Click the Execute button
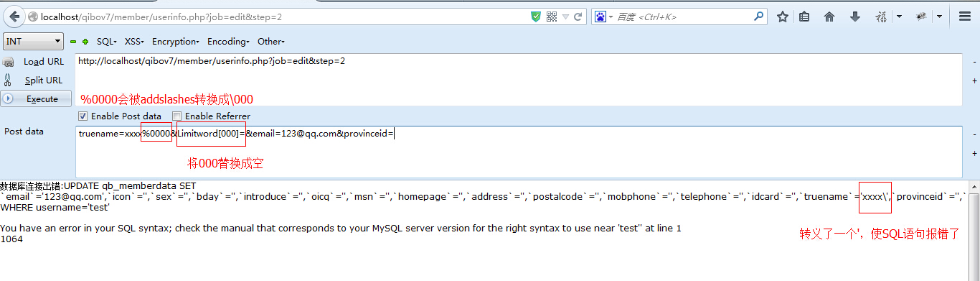This screenshot has height=281, width=980. 37,98
